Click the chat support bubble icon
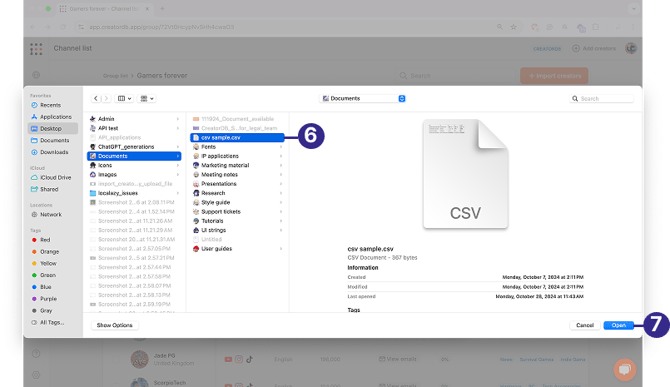This screenshot has height=387, width=670. coord(625,369)
